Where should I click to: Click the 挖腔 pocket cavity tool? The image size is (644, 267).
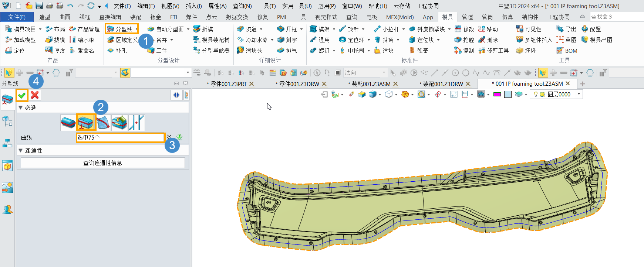[464, 40]
